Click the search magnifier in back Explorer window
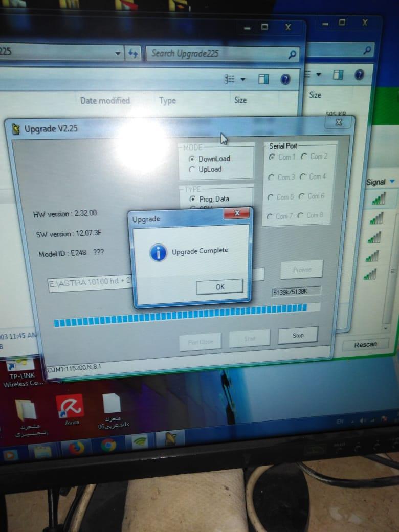Screen dimensions: 399x532 pos(367,51)
